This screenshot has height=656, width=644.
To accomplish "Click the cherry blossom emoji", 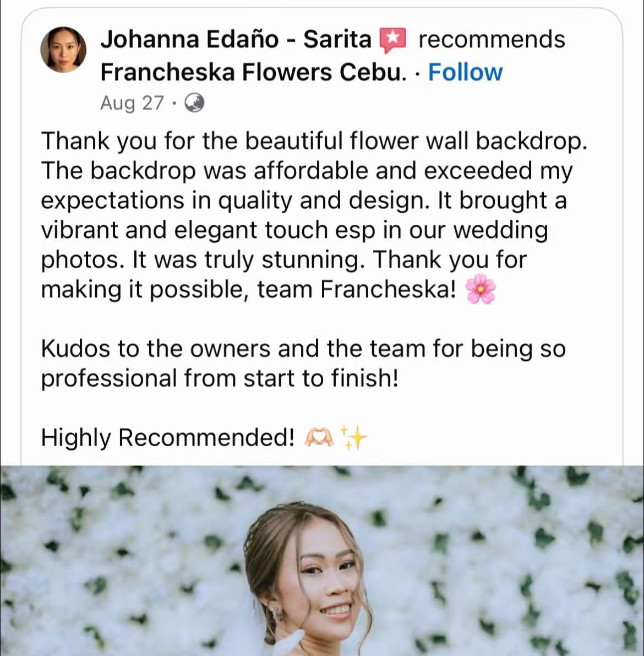I will coord(481,290).
